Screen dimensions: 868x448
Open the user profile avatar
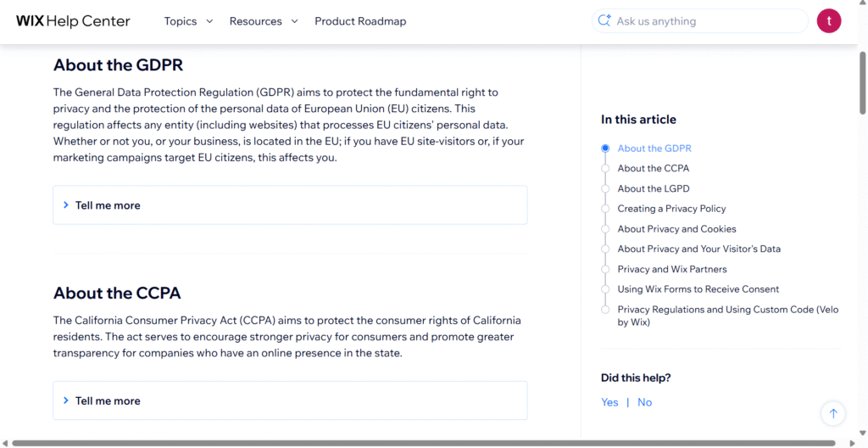pos(828,21)
